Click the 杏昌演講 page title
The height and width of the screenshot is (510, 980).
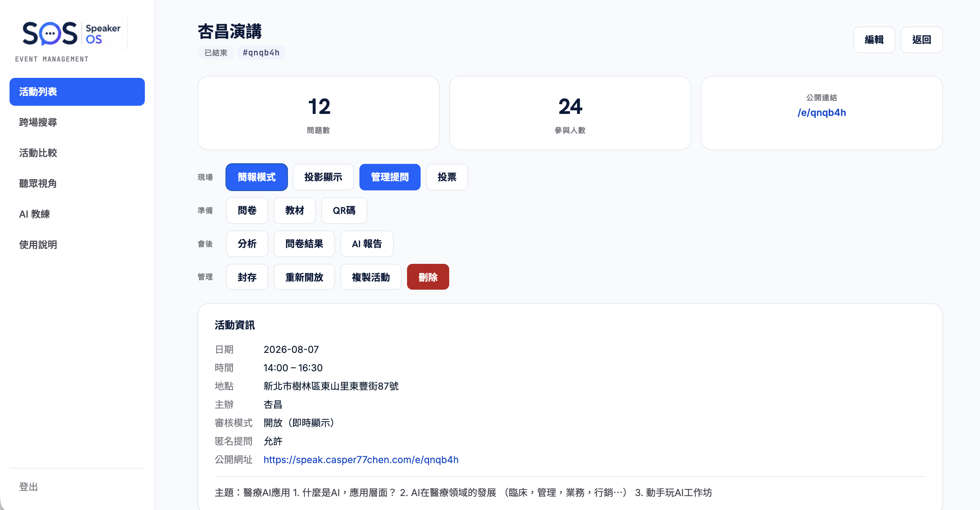(230, 32)
